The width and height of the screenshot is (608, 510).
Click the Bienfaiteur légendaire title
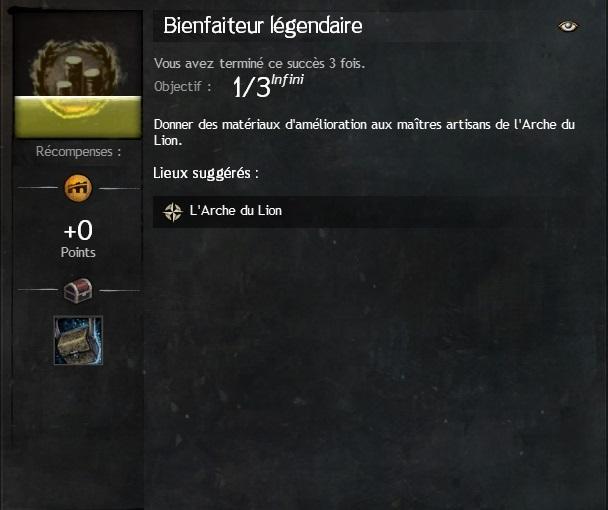263,26
